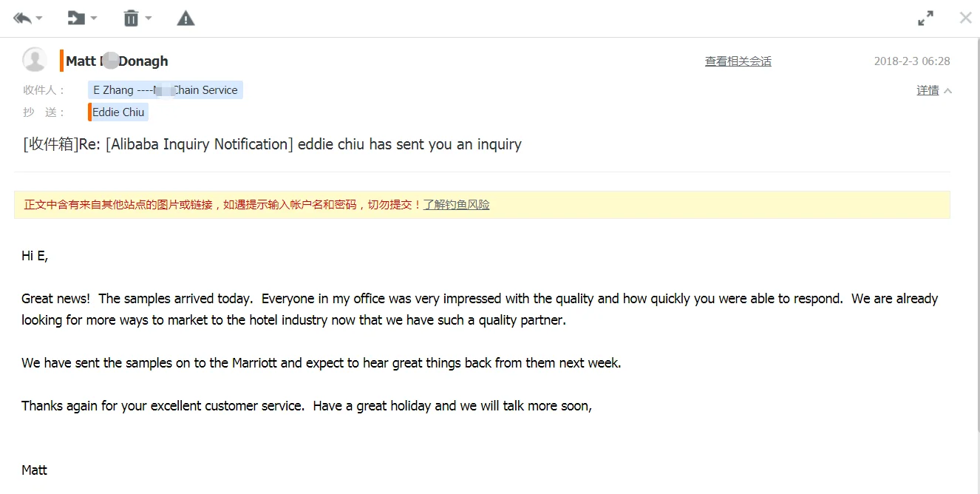The width and height of the screenshot is (980, 494).
Task: Open the reply options dropdown arrow
Action: point(39,18)
